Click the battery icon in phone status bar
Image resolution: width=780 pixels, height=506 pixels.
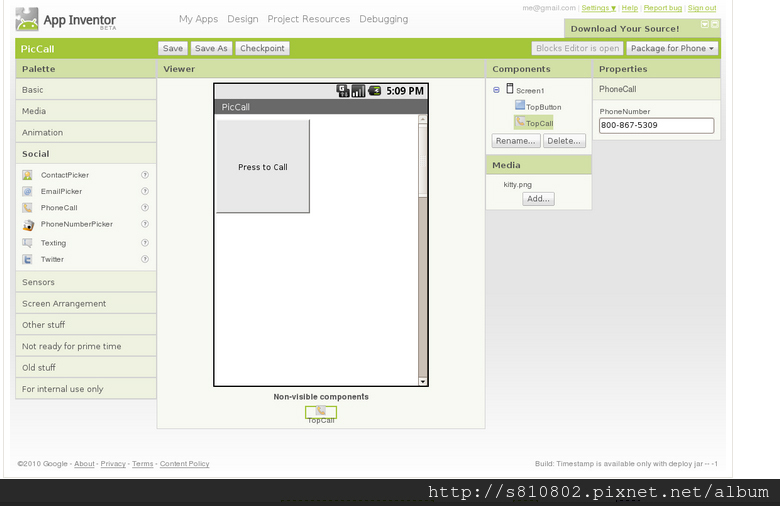[375, 91]
